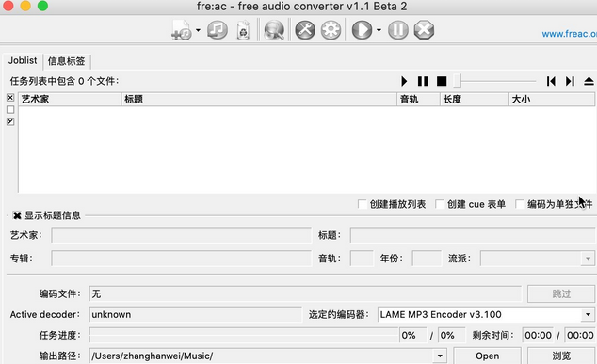Click the 艺术家 input field
This screenshot has width=597, height=364.
tap(181, 235)
